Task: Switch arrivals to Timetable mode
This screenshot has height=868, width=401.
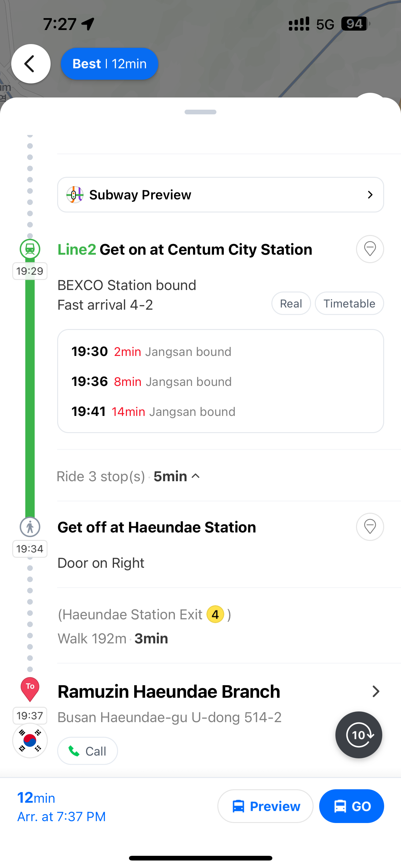Action: (x=349, y=303)
